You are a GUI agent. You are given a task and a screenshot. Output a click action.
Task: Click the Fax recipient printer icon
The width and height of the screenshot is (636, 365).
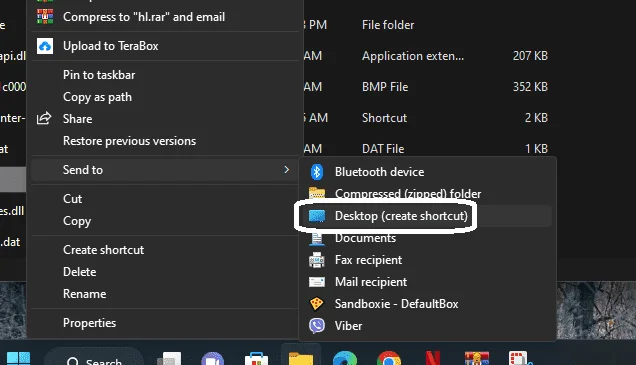click(x=317, y=260)
